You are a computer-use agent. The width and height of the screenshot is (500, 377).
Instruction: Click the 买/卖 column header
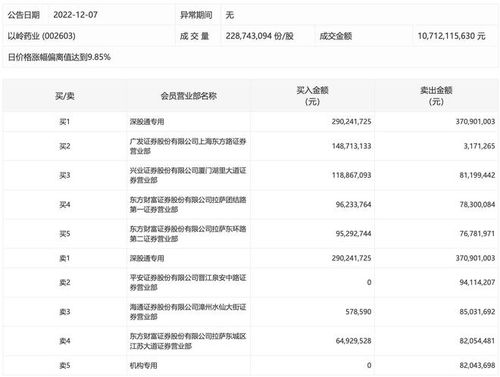pyautogui.click(x=65, y=96)
